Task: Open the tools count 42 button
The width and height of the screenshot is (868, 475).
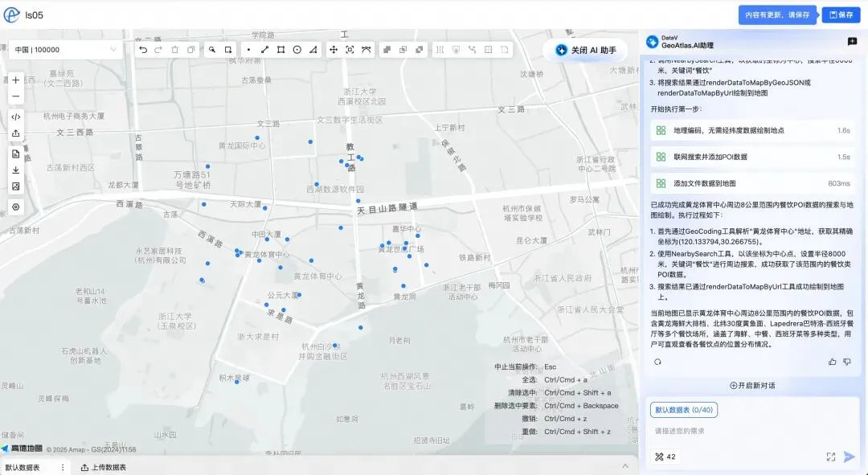Action: pos(665,457)
